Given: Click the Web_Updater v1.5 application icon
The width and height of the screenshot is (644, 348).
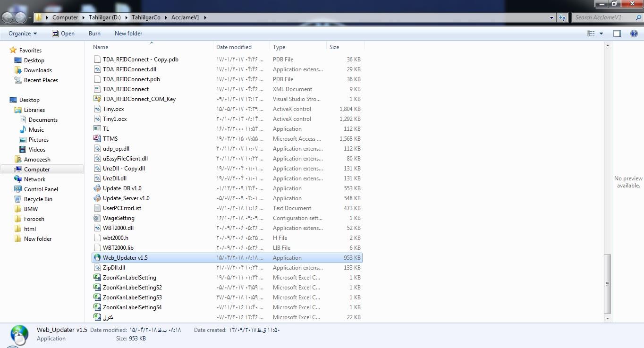Looking at the screenshot, I should click(97, 258).
